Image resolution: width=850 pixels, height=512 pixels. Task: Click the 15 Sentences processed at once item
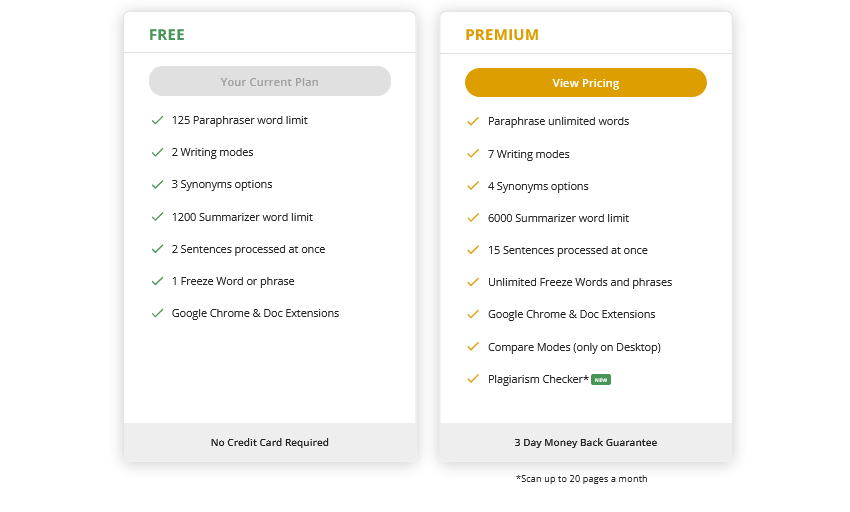[x=568, y=250]
